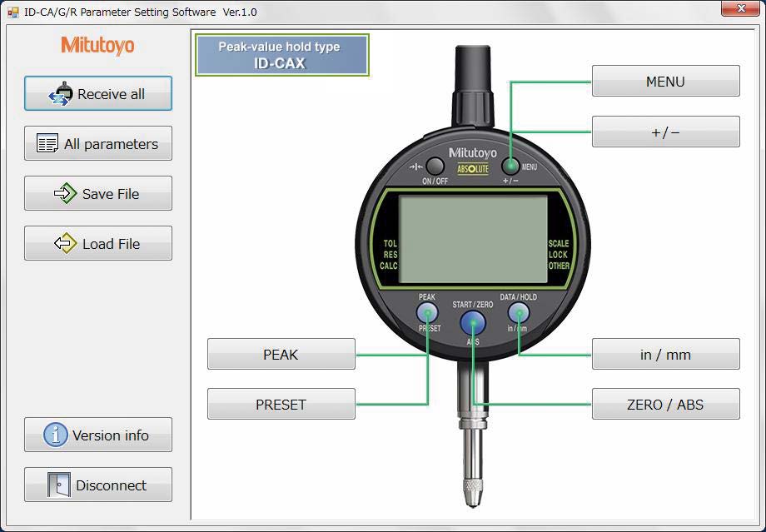Click the Peak-value hold type ID-CAX label
Image resolution: width=766 pixels, height=532 pixels.
(x=282, y=55)
